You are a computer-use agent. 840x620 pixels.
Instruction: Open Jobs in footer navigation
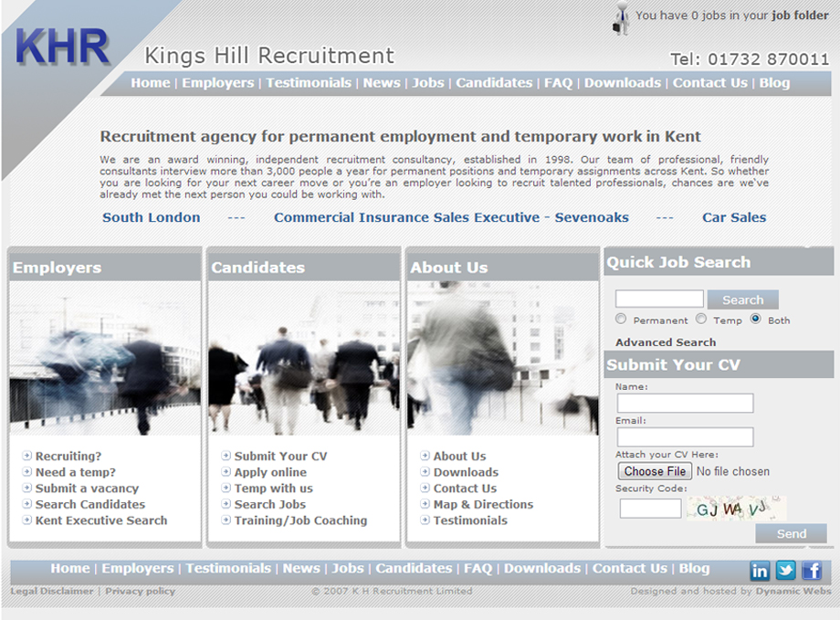tap(348, 569)
